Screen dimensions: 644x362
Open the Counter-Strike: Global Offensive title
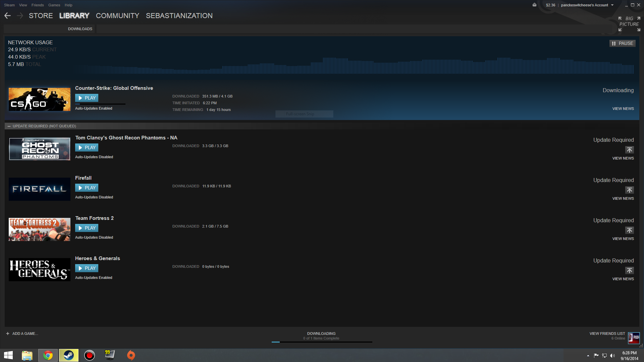(114, 88)
